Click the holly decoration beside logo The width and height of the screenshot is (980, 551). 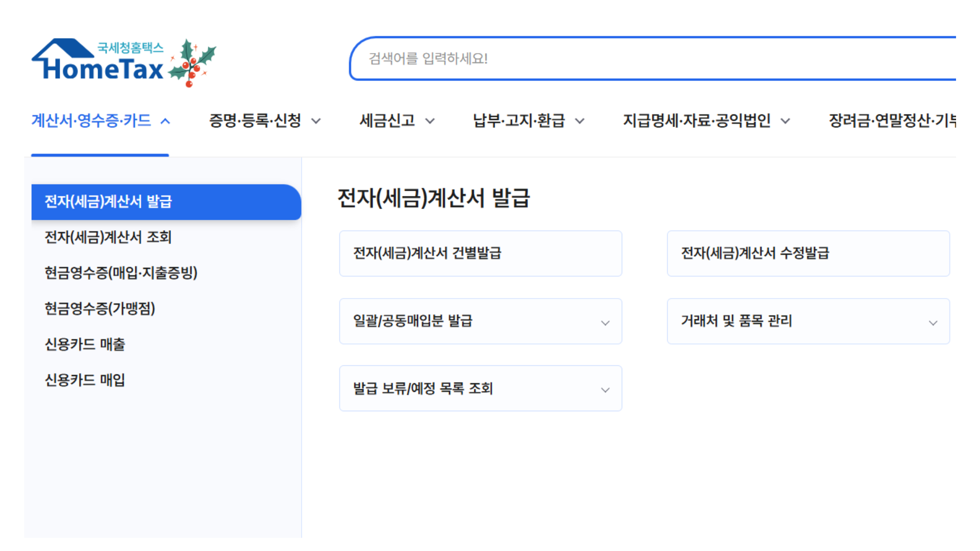point(193,63)
